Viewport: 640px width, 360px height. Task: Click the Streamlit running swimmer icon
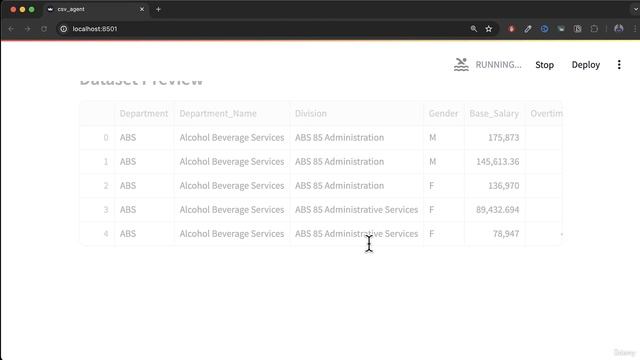(461, 64)
